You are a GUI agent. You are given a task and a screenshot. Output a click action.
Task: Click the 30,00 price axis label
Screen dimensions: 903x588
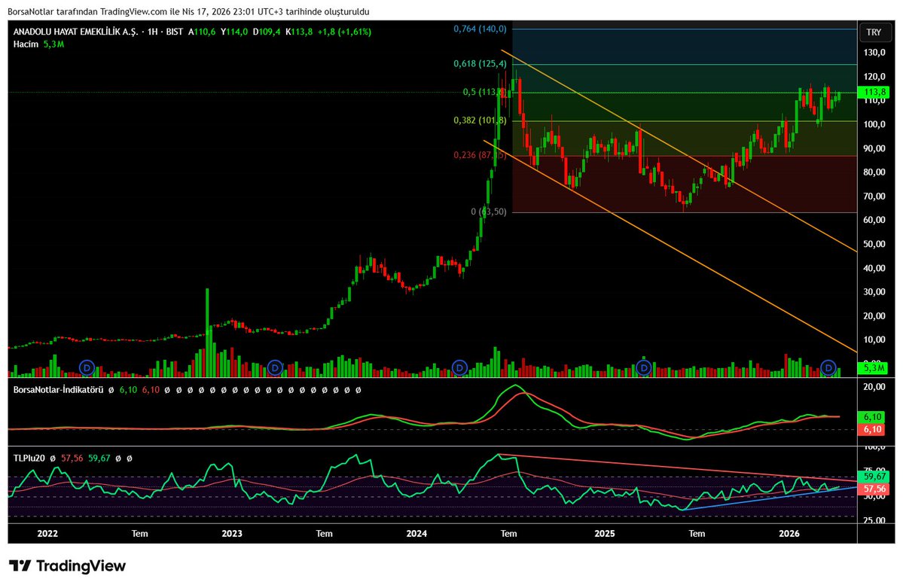(x=874, y=292)
